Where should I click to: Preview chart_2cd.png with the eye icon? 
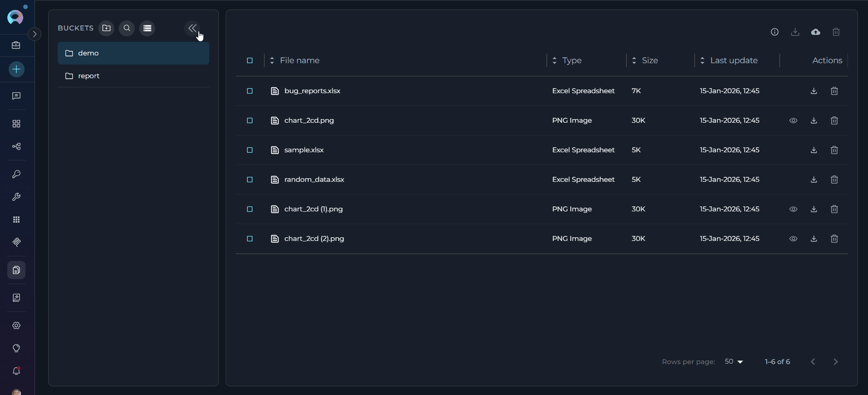[793, 120]
